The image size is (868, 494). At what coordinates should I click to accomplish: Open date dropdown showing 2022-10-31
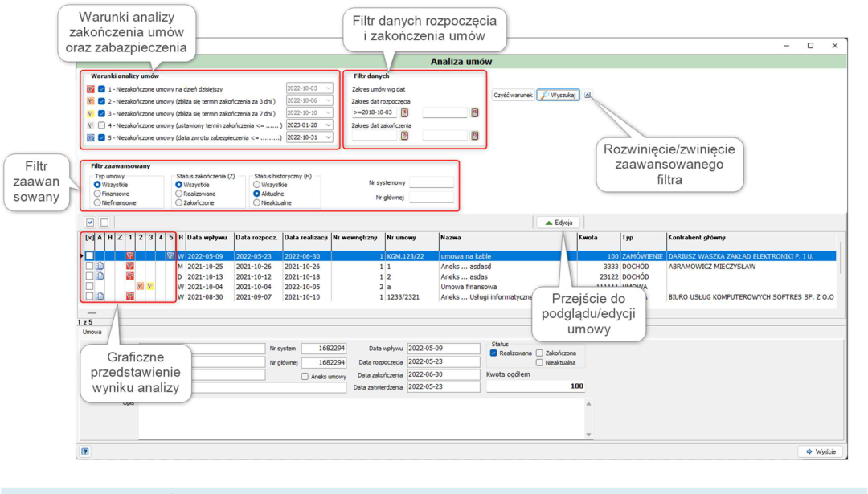[x=328, y=137]
